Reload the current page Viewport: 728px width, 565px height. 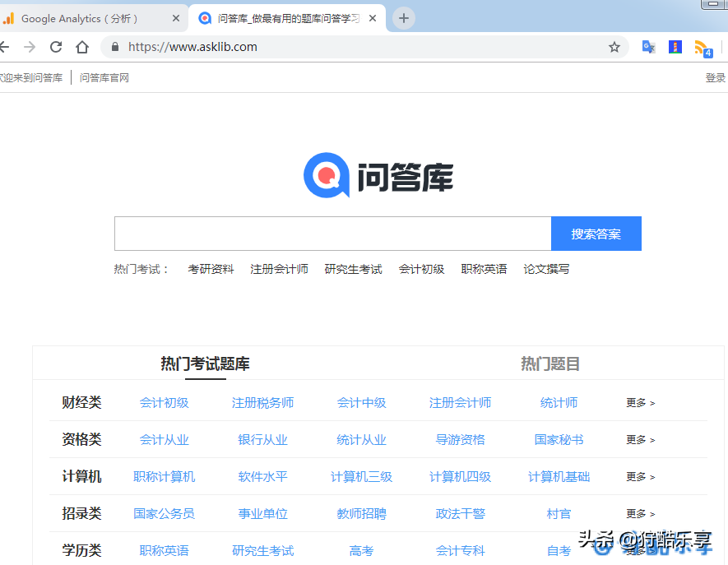[x=56, y=47]
